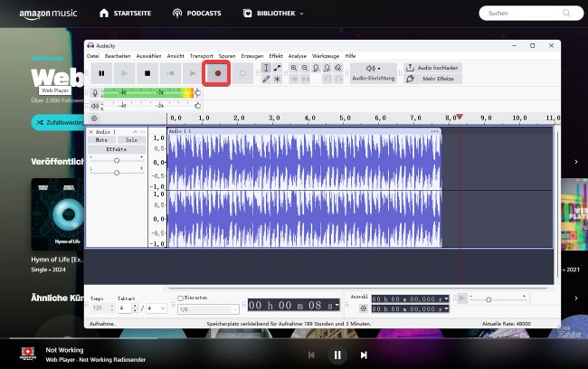
Task: Open timeline options gear icon
Action: click(94, 118)
